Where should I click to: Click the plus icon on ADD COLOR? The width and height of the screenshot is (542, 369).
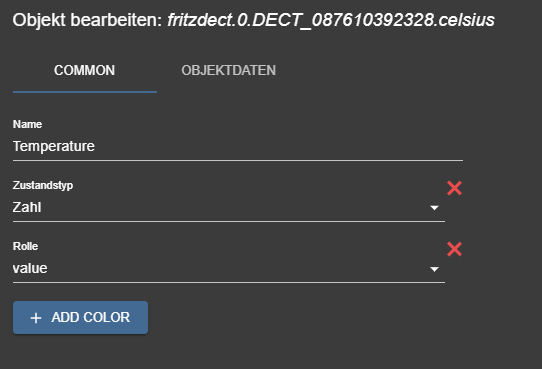(36, 318)
